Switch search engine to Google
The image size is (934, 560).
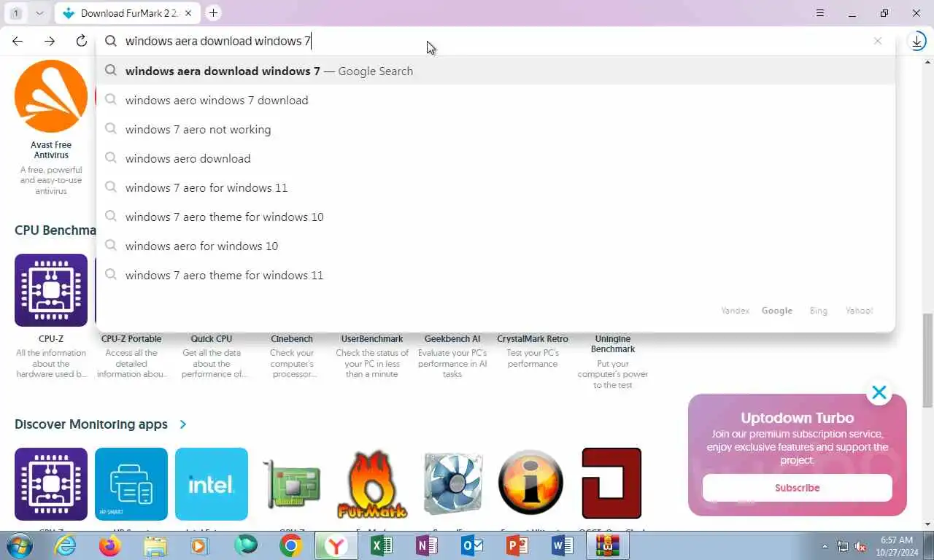(777, 311)
